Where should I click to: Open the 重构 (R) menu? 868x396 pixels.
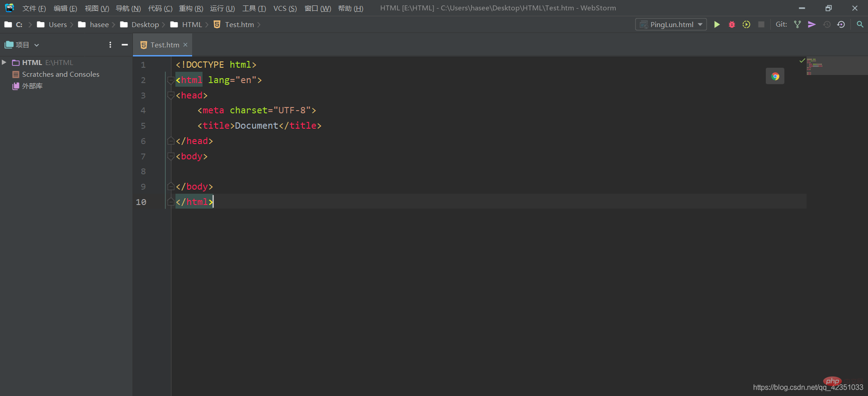(191, 8)
